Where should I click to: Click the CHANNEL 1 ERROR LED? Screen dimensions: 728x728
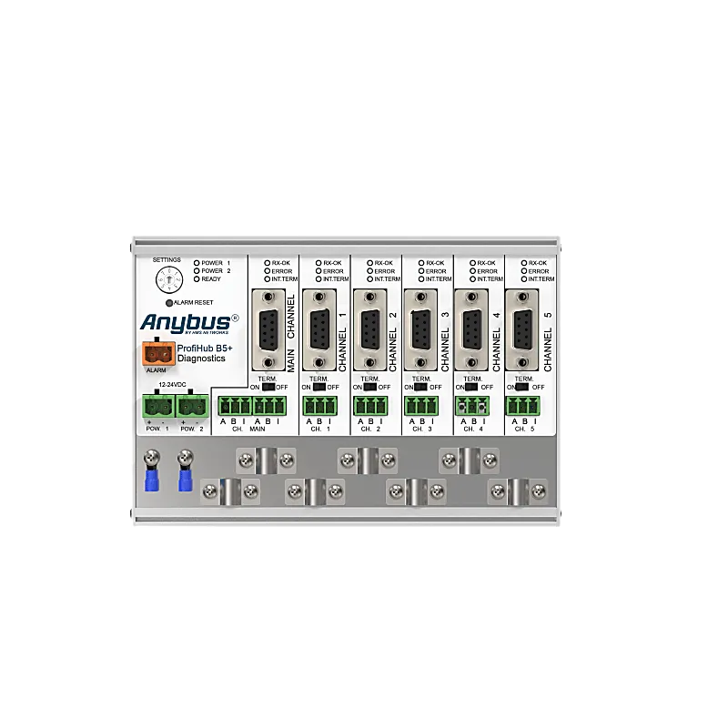point(318,271)
